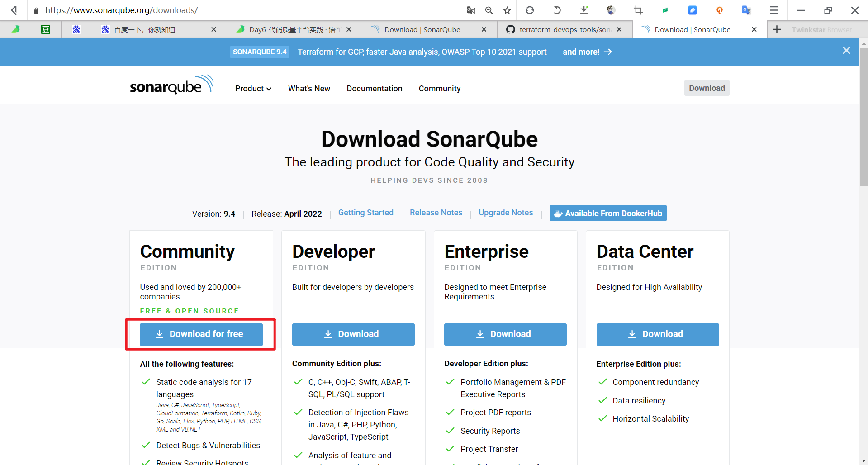Click Download under Developer Edition

(x=353, y=334)
